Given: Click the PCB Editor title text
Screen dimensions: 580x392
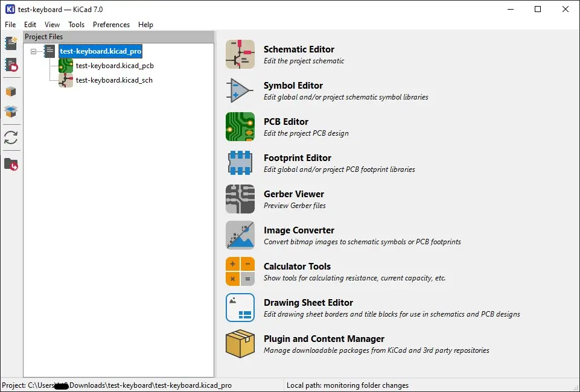Looking at the screenshot, I should point(286,122).
